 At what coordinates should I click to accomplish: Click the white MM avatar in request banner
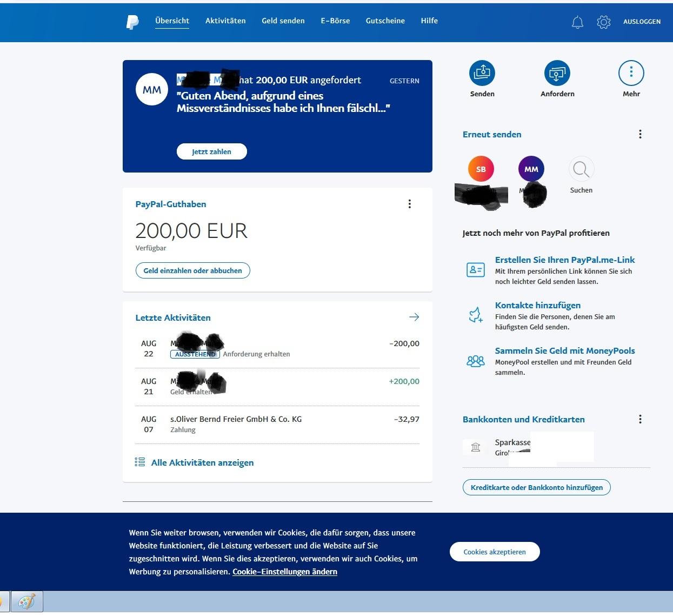[152, 90]
